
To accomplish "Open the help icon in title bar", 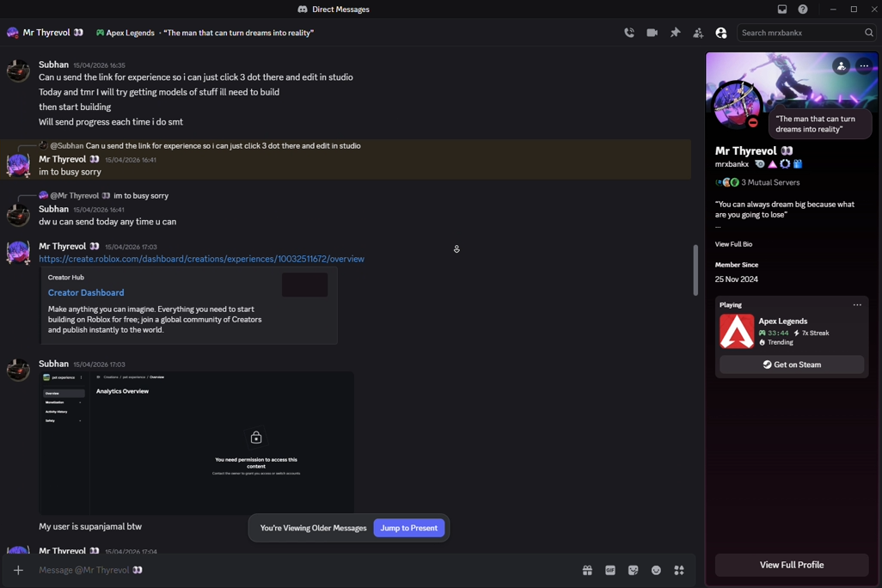I will point(803,9).
